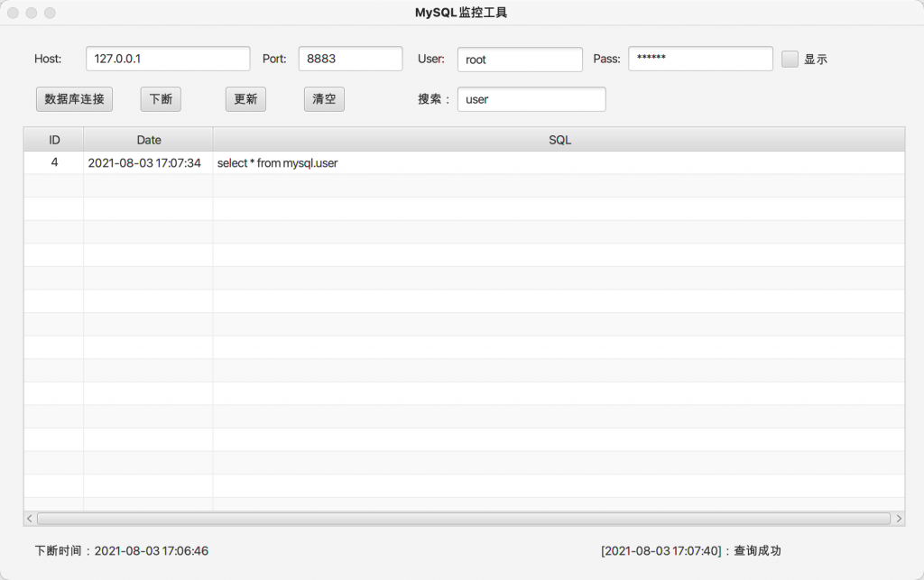Select the row cell with ID 4
The width and height of the screenshot is (924, 580).
pyautogui.click(x=54, y=162)
